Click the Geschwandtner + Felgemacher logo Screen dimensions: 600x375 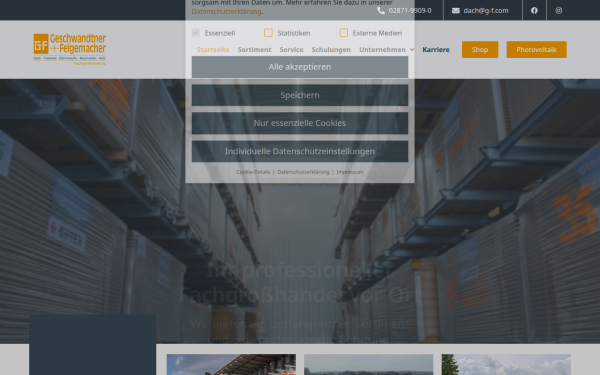[x=70, y=49]
